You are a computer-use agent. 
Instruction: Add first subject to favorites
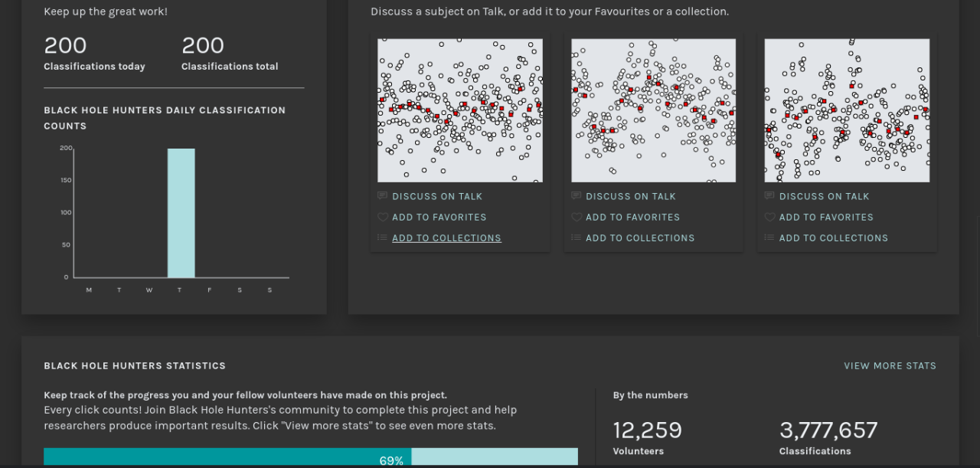point(439,217)
